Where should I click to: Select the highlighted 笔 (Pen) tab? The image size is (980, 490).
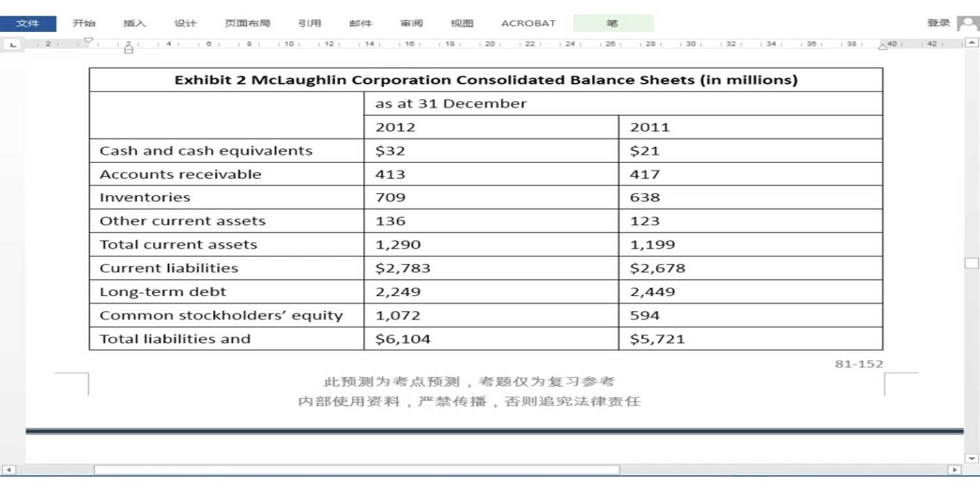[612, 24]
